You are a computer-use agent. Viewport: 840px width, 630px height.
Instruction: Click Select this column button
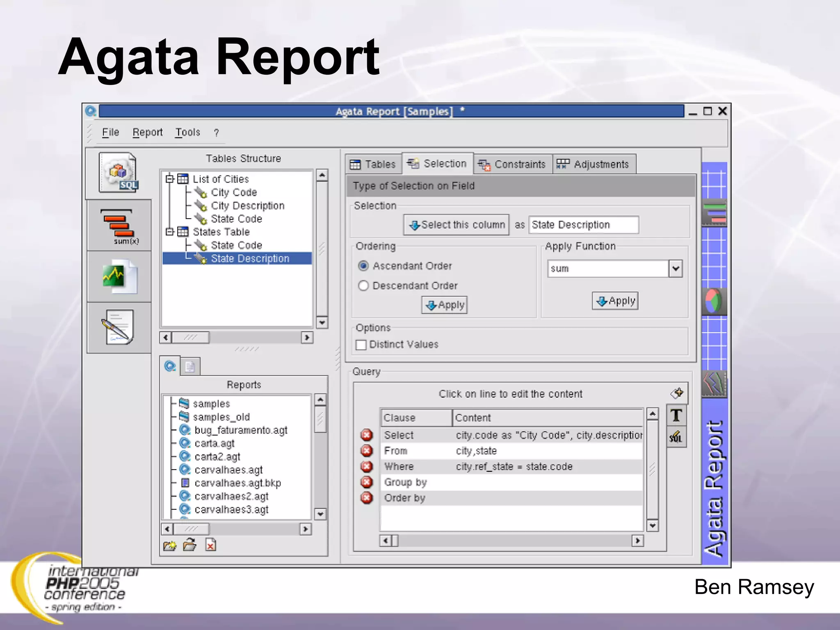[456, 225]
